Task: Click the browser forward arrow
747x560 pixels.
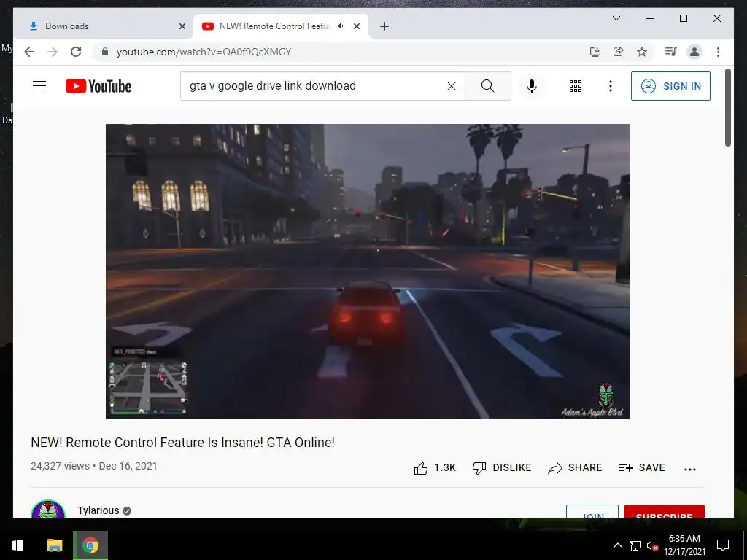Action: tap(53, 52)
